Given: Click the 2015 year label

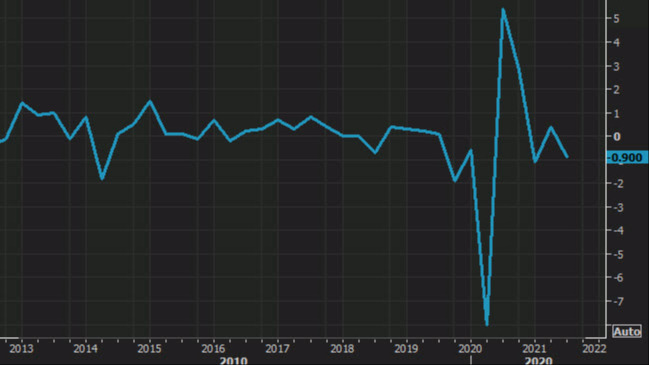Looking at the screenshot, I should [x=149, y=349].
